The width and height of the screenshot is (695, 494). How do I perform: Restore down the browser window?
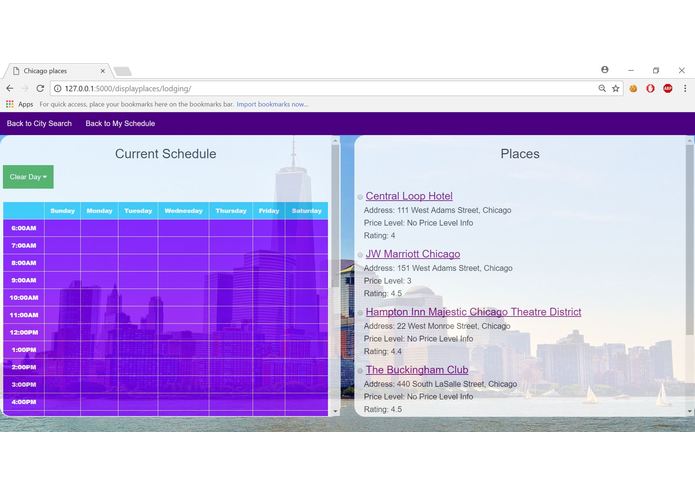click(656, 70)
